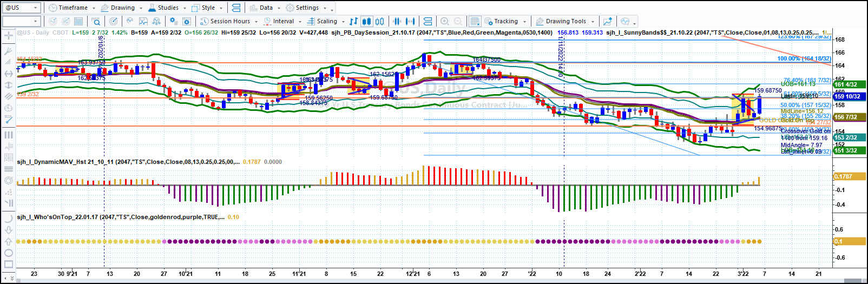Open the Settings menu
Screen dimensions: 868x284
tap(306, 8)
